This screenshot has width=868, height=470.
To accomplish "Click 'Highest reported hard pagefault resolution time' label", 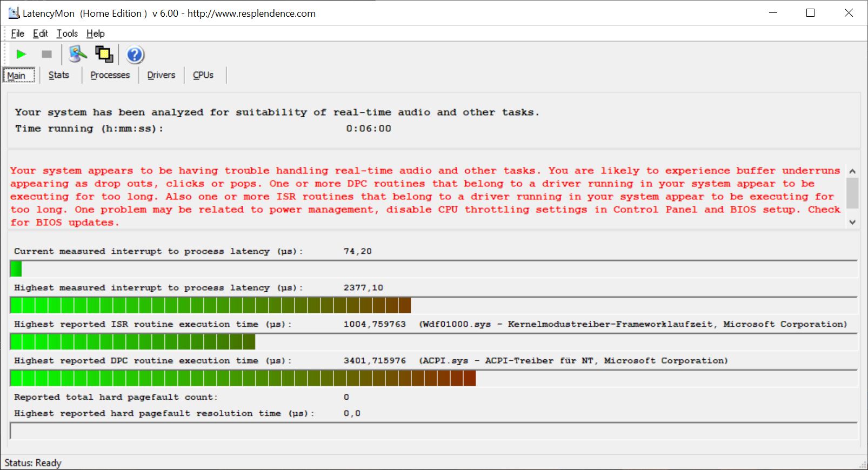I will pos(164,413).
